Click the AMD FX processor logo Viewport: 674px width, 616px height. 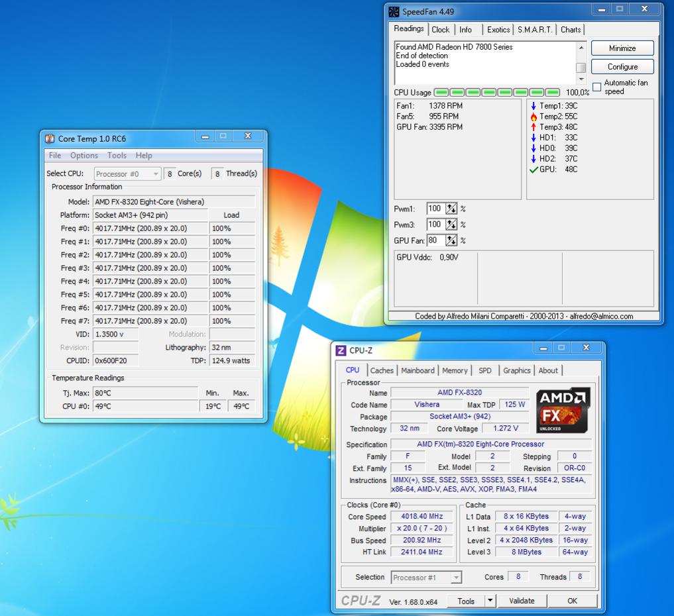coord(563,411)
